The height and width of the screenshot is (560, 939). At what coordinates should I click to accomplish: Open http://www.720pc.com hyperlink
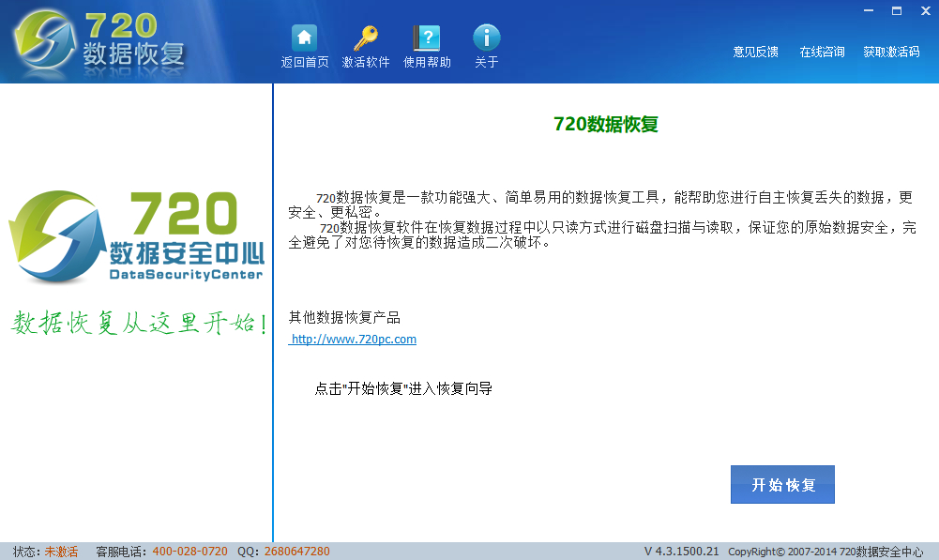point(354,339)
